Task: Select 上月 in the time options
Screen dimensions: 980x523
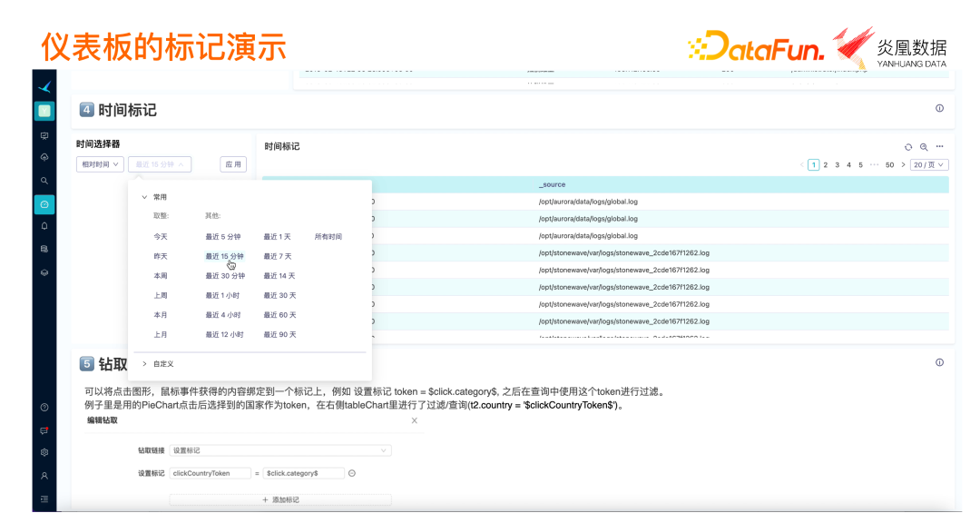Action: pos(161,335)
